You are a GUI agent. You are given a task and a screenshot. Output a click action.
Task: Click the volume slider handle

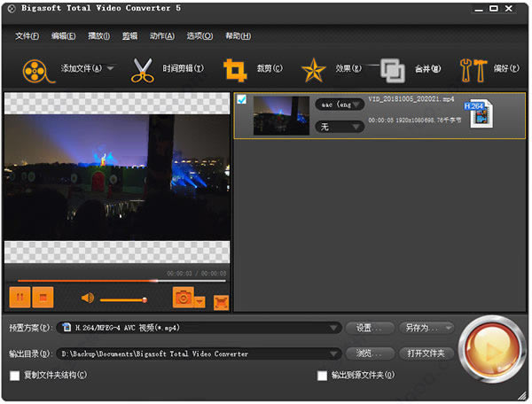(145, 300)
